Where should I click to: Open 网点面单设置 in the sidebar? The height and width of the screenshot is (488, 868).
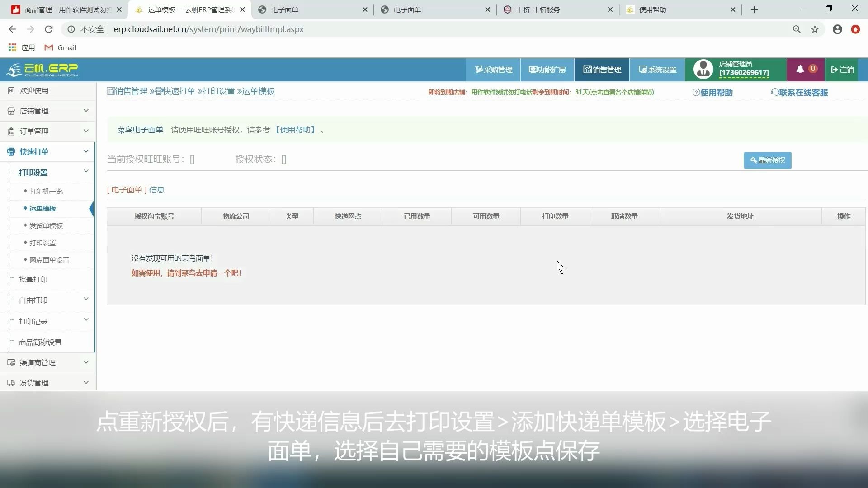pos(49,260)
